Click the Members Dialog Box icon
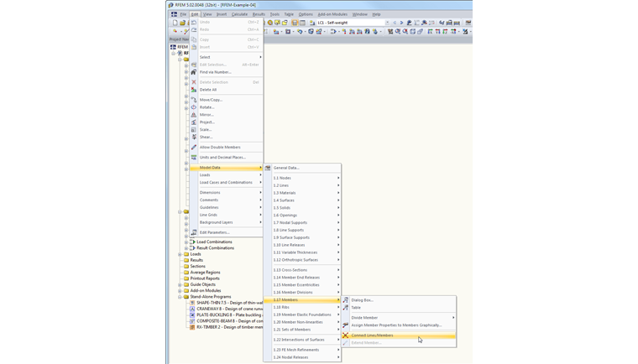This screenshot has height=364, width=638. (x=346, y=300)
